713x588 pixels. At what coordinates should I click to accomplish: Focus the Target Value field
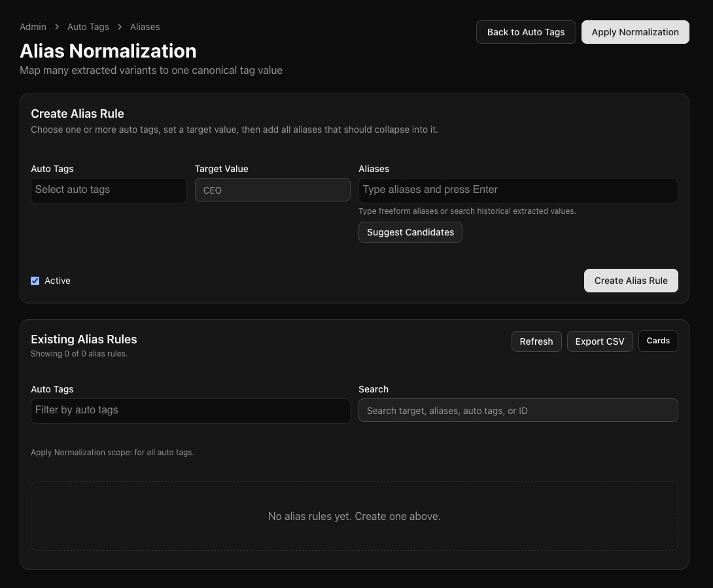(272, 190)
